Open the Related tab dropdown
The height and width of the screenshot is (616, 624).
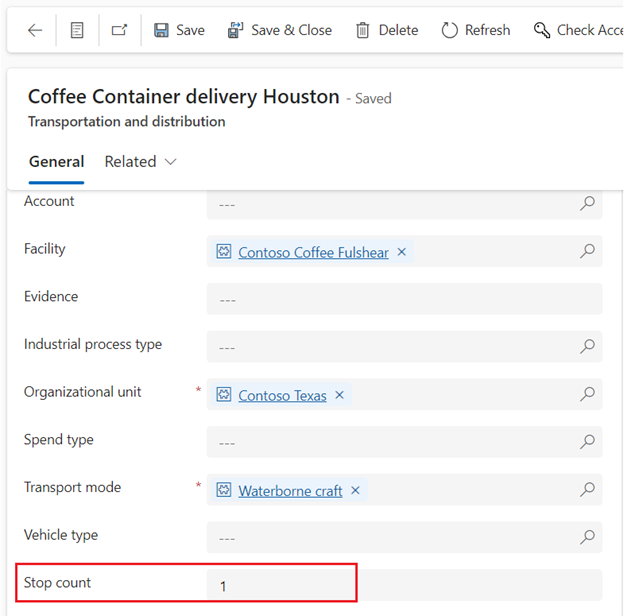[140, 162]
